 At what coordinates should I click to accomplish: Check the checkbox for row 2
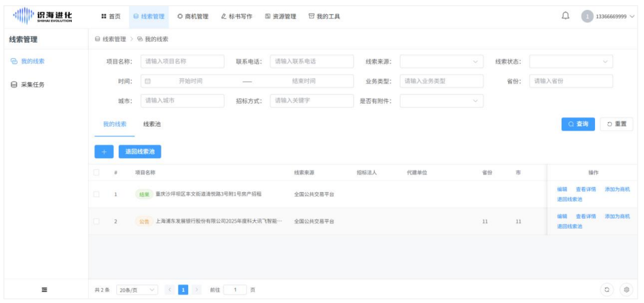point(97,221)
